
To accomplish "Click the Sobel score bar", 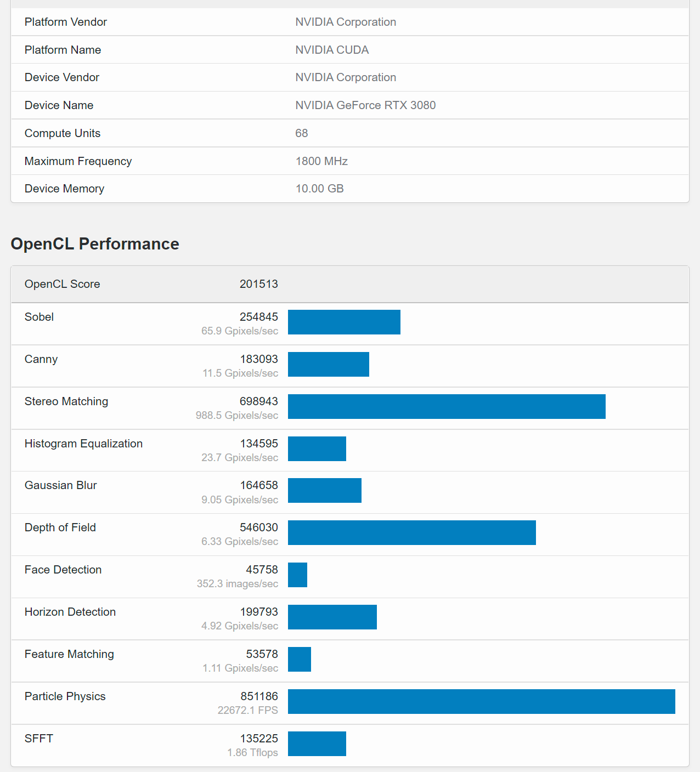I will pyautogui.click(x=344, y=322).
